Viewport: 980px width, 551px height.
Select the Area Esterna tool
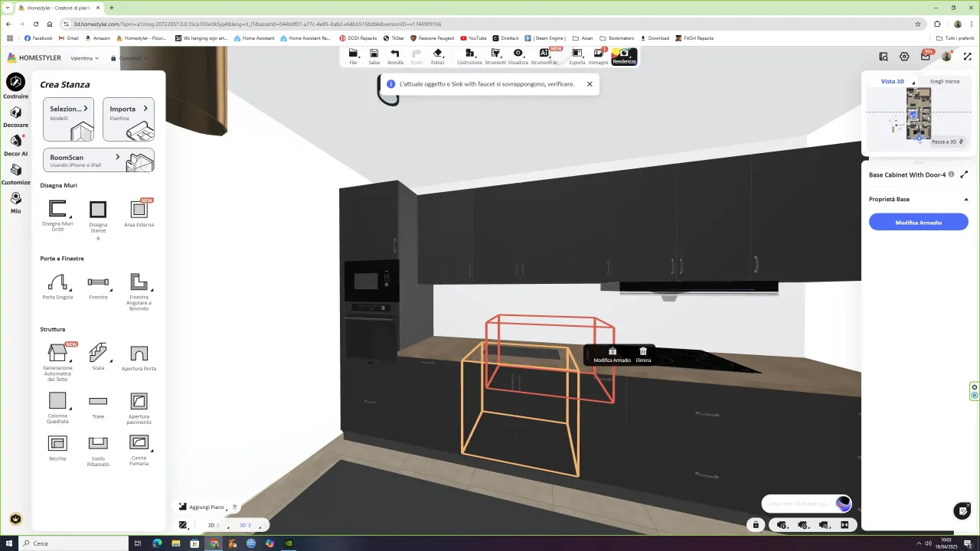click(x=139, y=214)
